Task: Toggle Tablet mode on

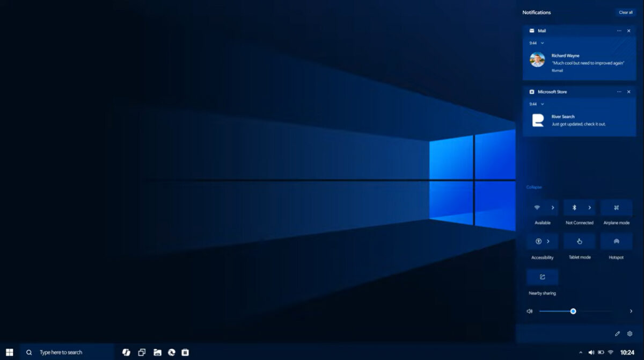Action: (580, 241)
